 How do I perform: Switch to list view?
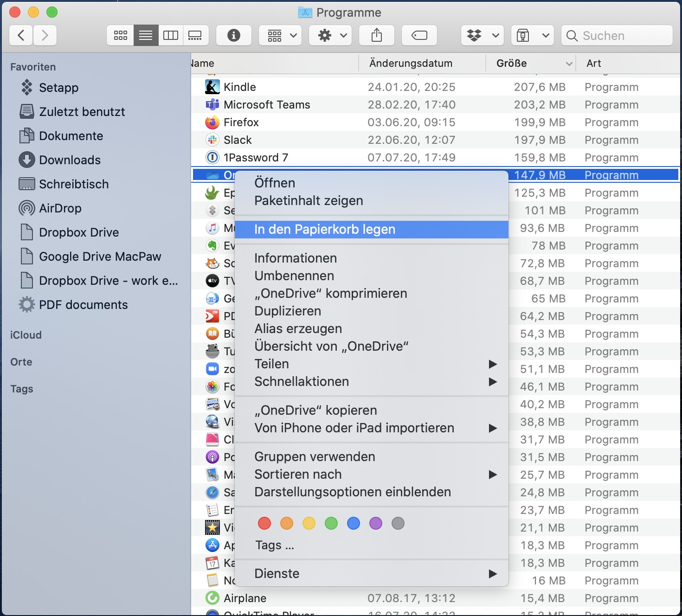tap(146, 35)
